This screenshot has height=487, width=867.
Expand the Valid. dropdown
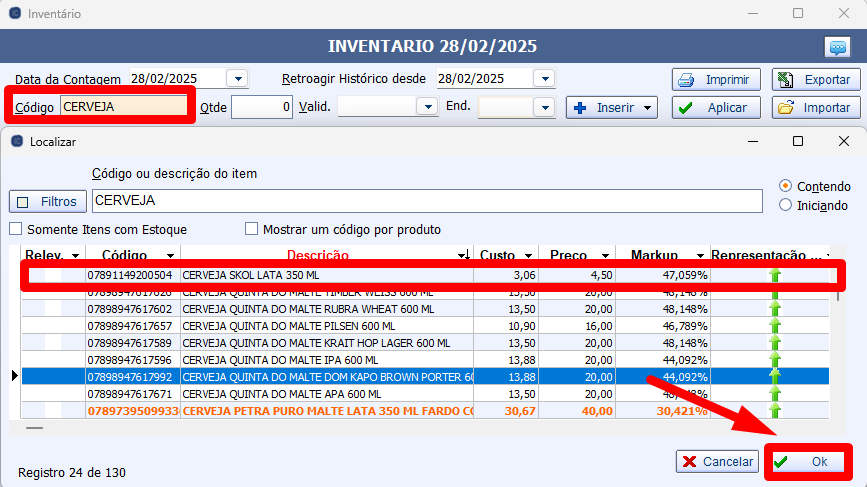(428, 107)
